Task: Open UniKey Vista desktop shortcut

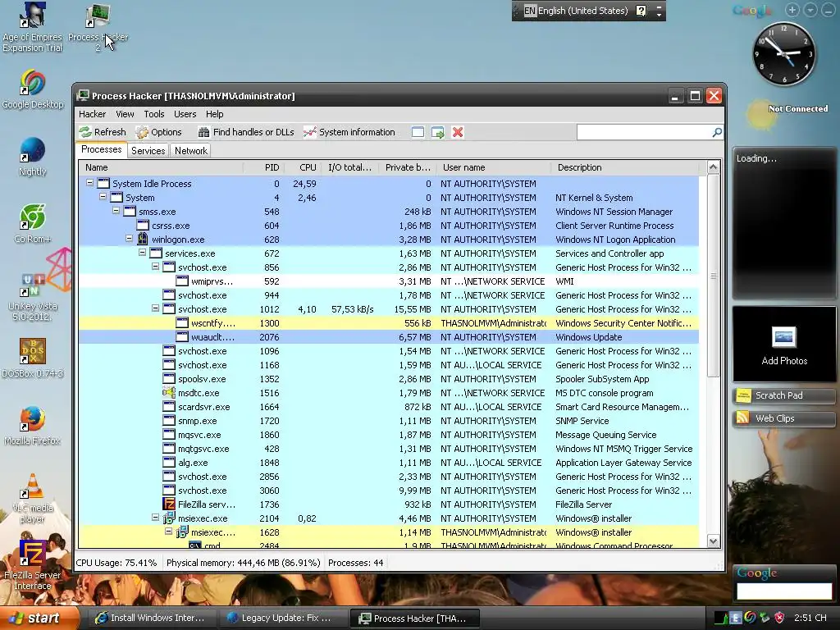Action: point(33,296)
